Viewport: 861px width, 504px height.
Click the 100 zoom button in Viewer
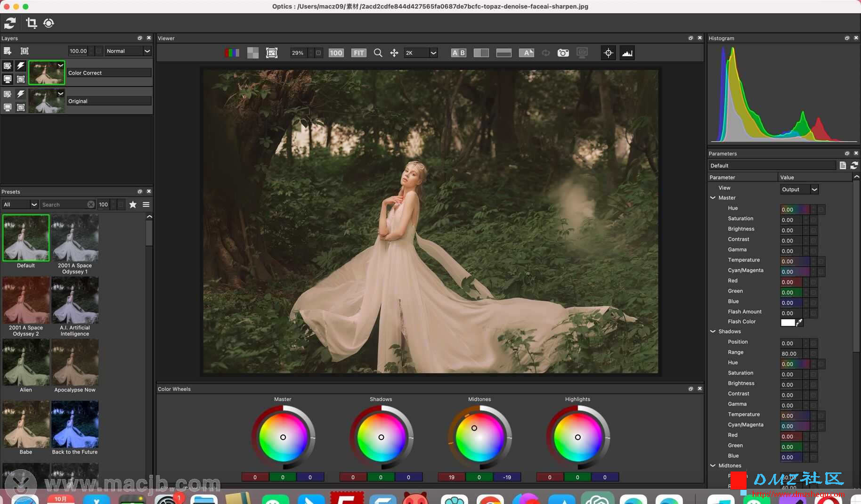click(x=336, y=53)
